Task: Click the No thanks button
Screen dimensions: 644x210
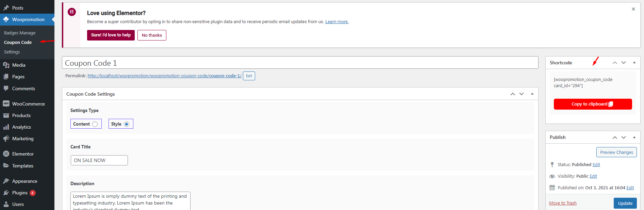Action: tap(152, 35)
